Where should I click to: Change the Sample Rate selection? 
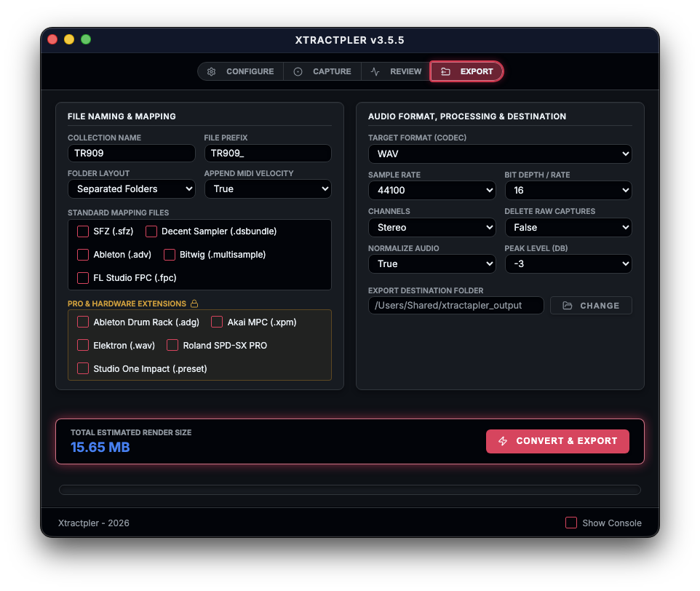coord(431,190)
